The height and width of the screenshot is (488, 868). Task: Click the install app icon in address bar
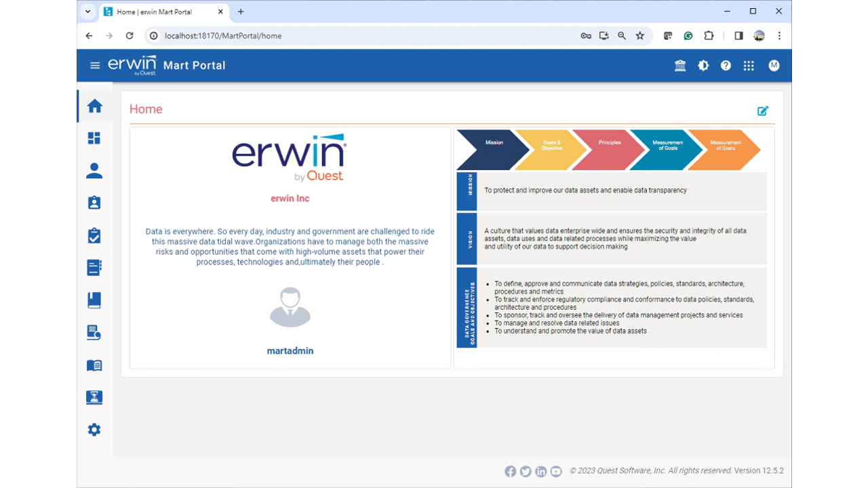[x=604, y=36]
